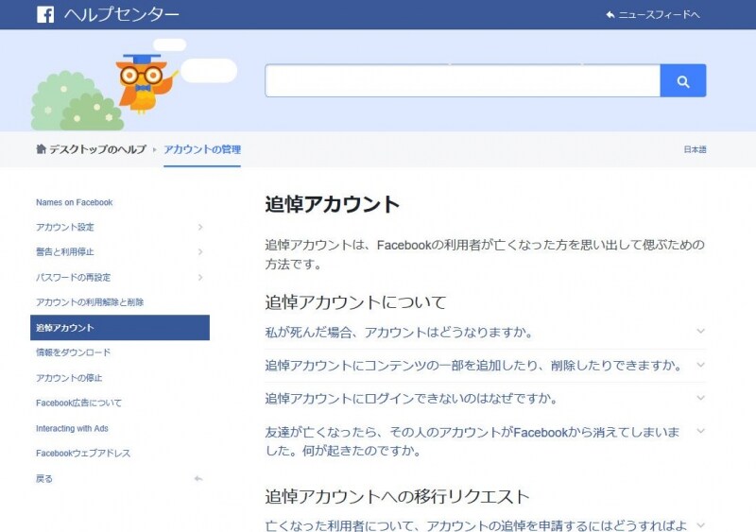Expand chevron next to 警告と利用停止
This screenshot has width=756, height=532.
[x=200, y=251]
